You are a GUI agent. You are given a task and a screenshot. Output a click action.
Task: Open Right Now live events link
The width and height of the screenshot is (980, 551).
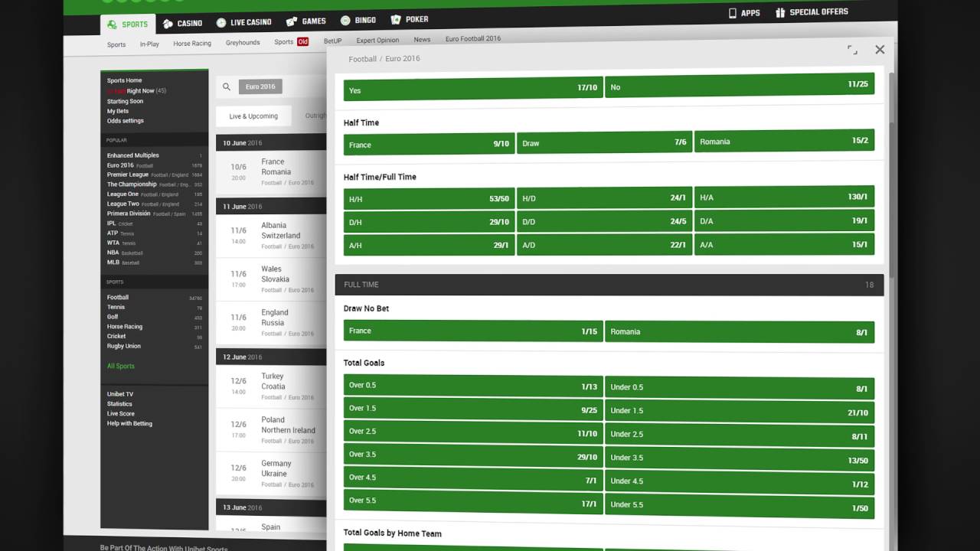coord(136,90)
